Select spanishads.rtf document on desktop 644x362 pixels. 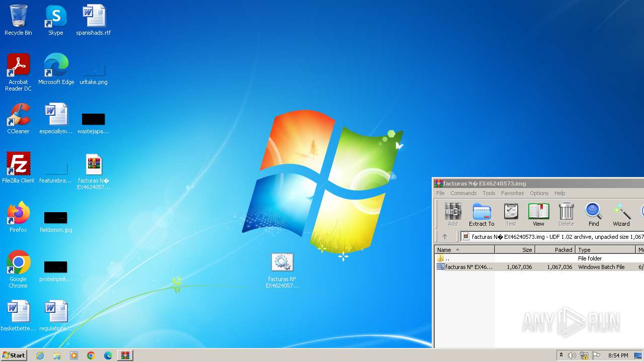click(94, 20)
